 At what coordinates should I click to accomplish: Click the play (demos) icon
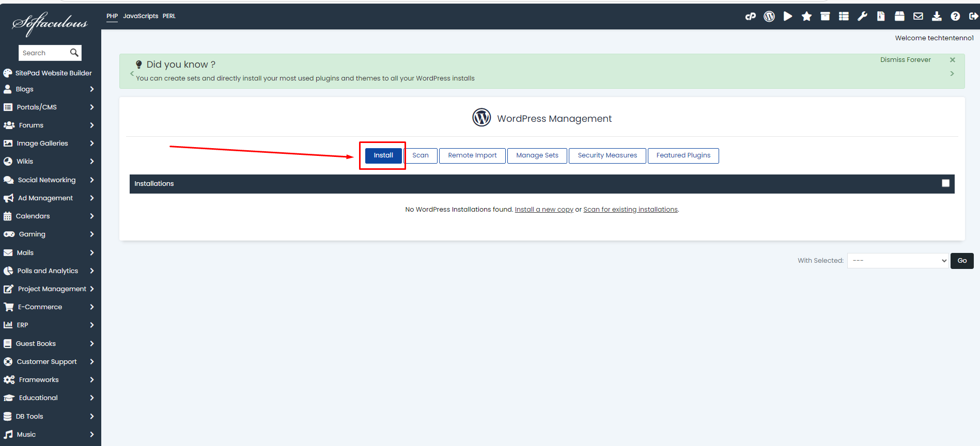pyautogui.click(x=788, y=17)
